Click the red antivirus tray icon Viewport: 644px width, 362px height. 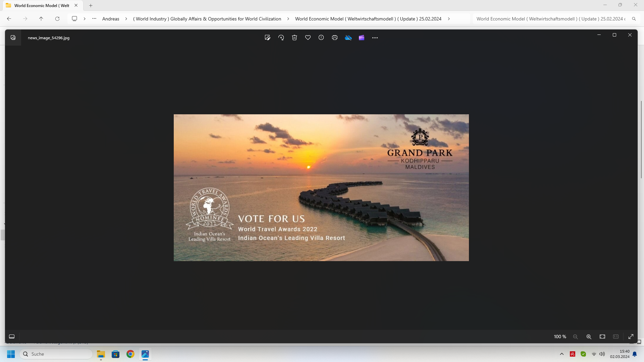[573, 354]
